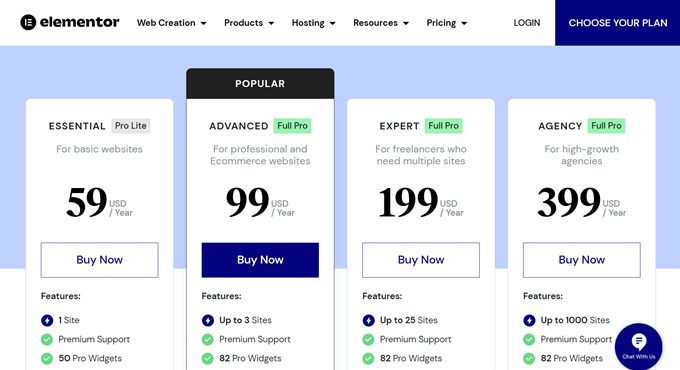Viewport: 680px width, 370px height.
Task: Click lightning icon beside Up to 25 Sites
Action: tap(369, 321)
